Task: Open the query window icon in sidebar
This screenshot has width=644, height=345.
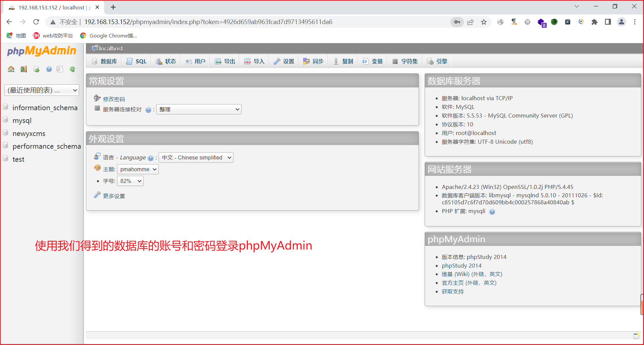Action: coord(36,69)
